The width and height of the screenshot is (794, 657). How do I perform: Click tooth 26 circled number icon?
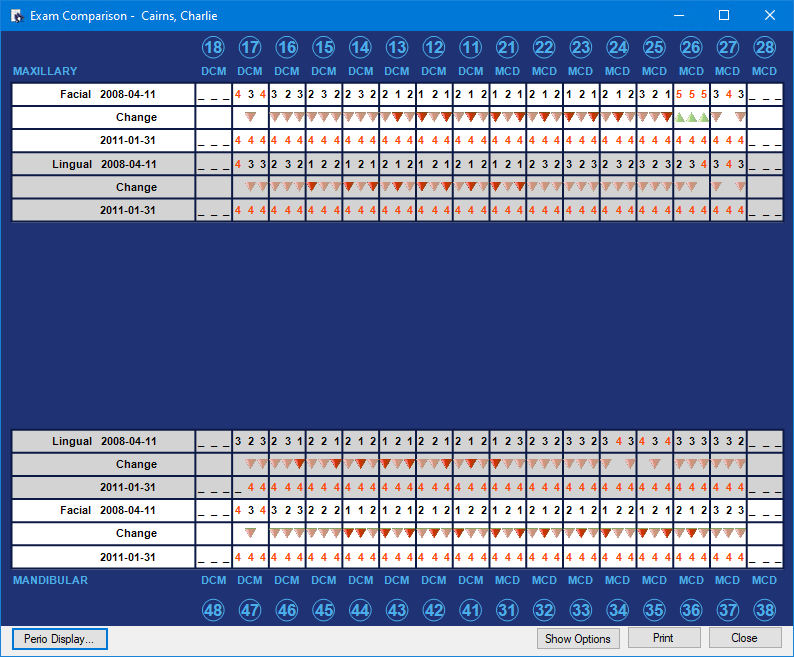pyautogui.click(x=691, y=48)
